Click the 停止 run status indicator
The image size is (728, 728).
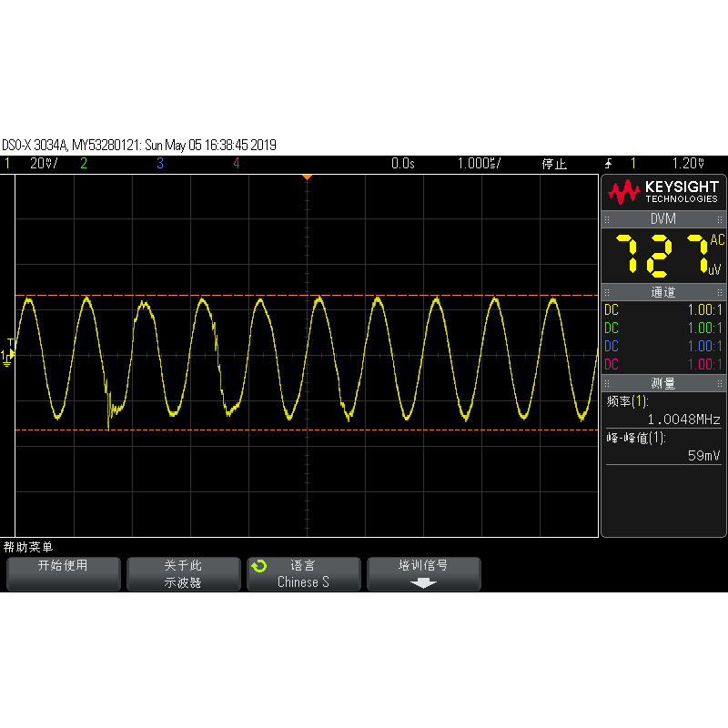[x=554, y=164]
